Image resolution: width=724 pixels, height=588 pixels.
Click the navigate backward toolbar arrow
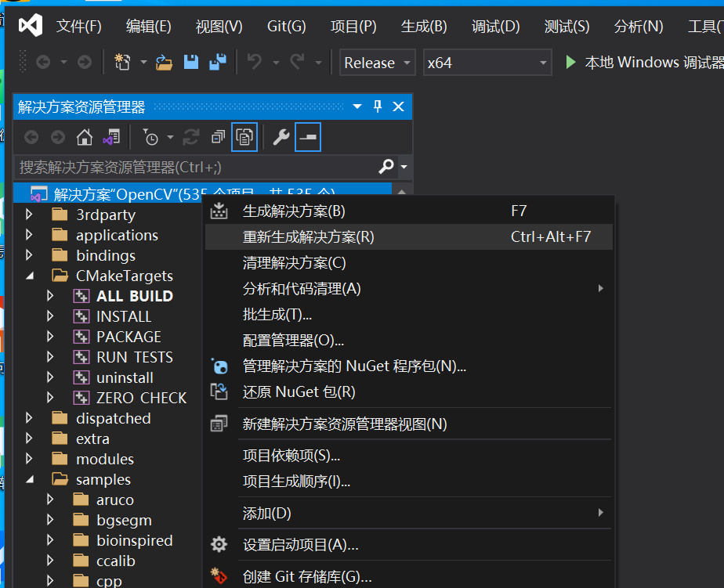coord(43,62)
